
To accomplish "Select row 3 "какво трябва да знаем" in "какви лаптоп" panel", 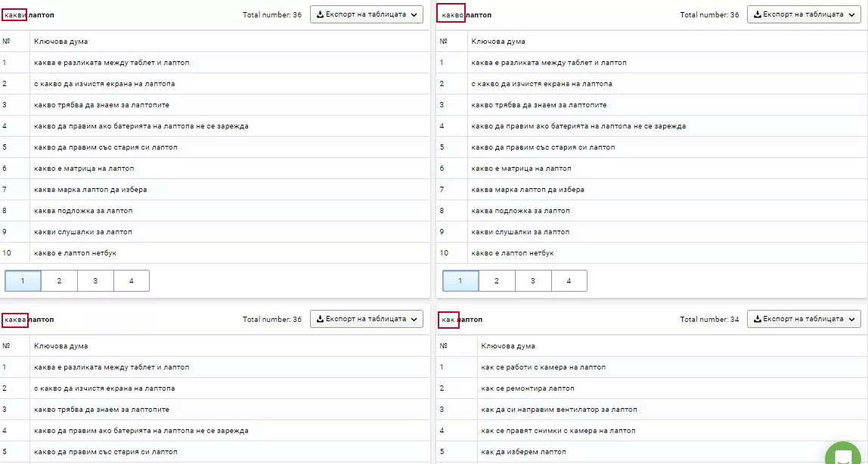I will 215,105.
